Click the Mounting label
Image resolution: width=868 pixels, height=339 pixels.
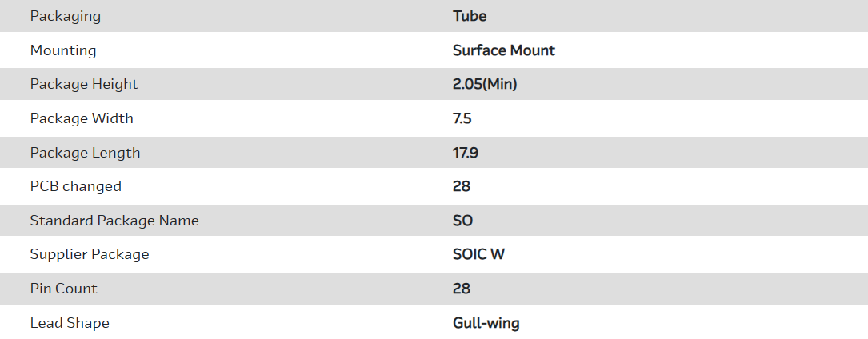pyautogui.click(x=63, y=50)
